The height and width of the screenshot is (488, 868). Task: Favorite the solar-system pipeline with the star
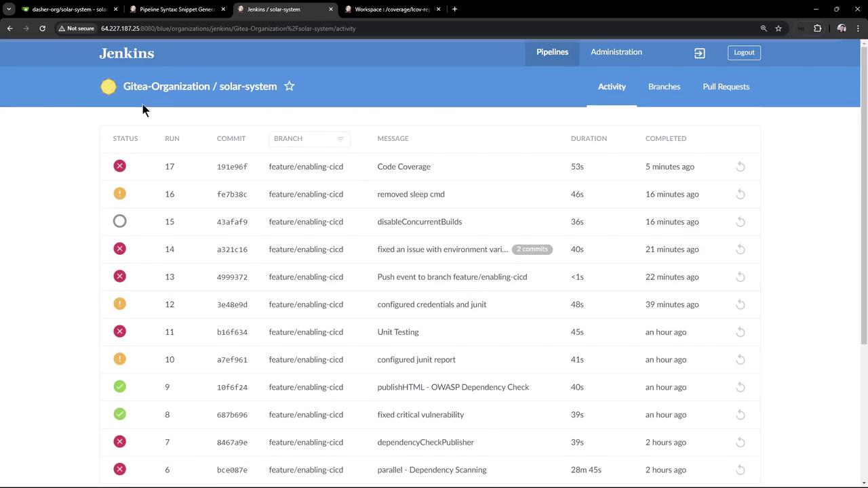point(290,86)
